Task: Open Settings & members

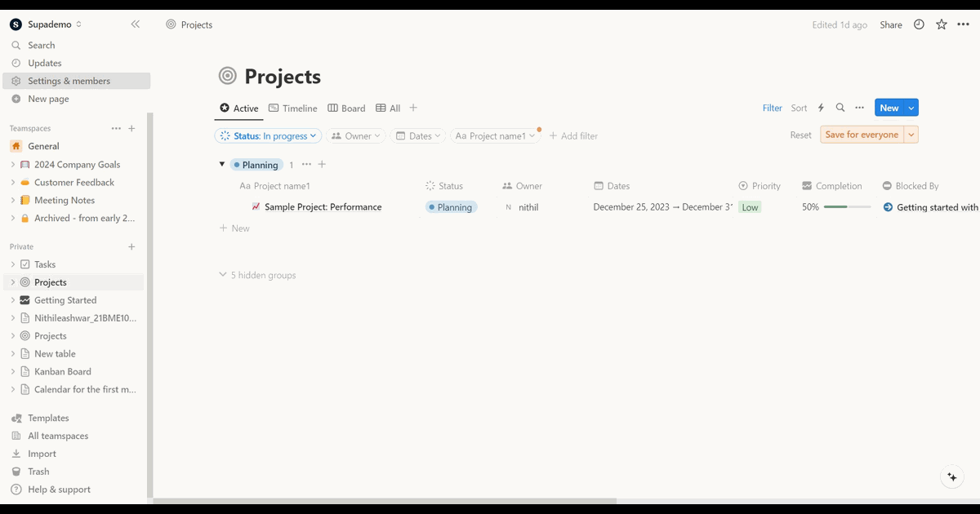Action: coord(77,81)
